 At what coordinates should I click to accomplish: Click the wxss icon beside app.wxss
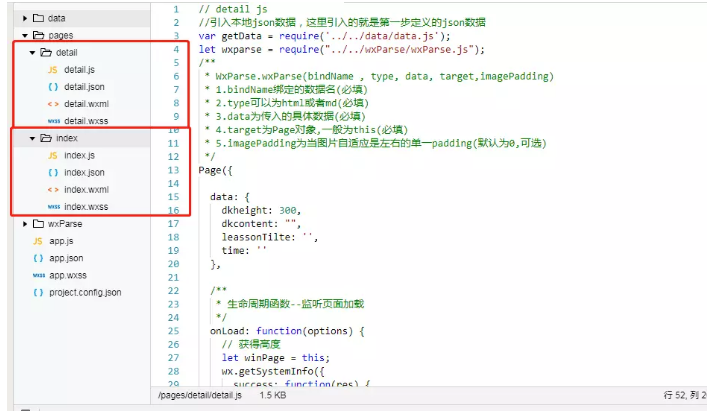[38, 275]
